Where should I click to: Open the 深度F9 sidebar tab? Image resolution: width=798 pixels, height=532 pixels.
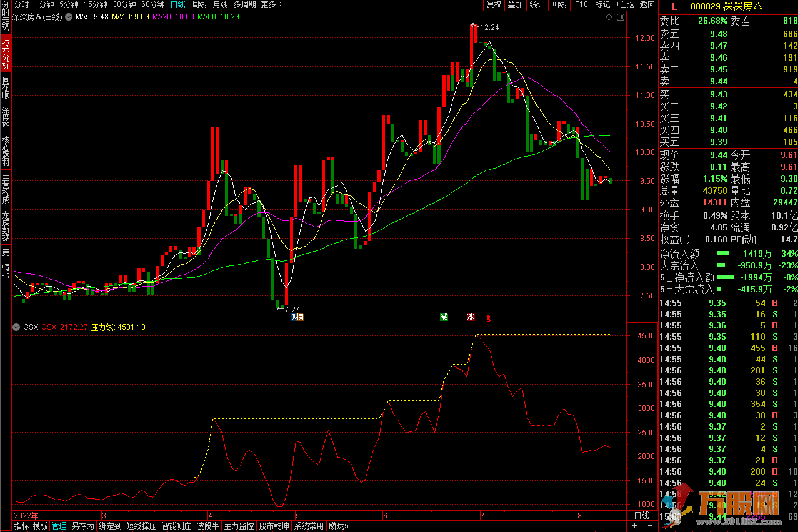(6, 117)
